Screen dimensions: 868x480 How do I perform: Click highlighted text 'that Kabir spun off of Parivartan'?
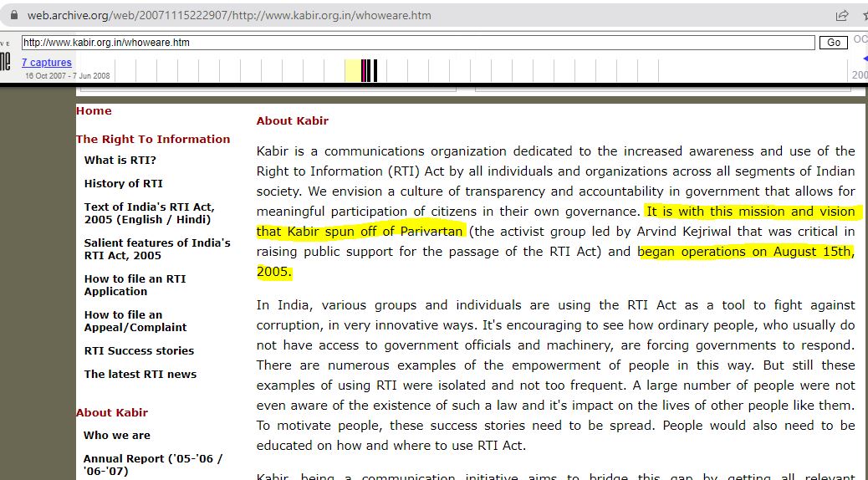click(360, 232)
